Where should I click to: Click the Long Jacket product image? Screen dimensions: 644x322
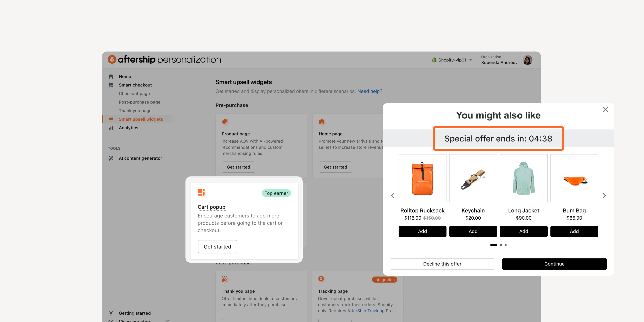tap(524, 178)
